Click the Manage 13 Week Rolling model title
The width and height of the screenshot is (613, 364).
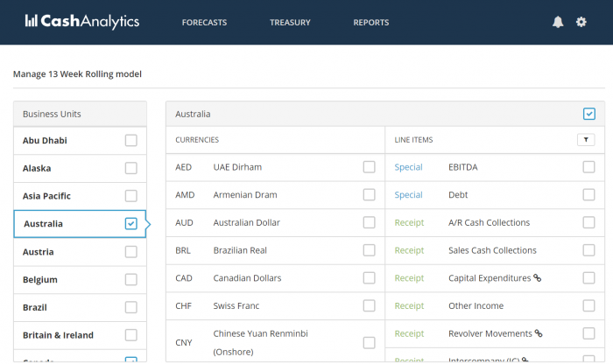[x=77, y=73]
